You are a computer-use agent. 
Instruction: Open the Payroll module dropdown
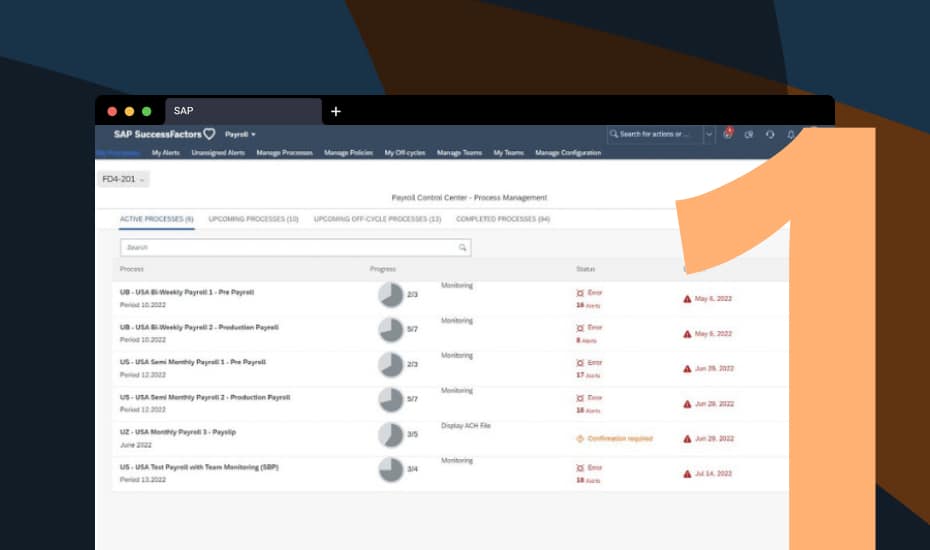click(240, 135)
